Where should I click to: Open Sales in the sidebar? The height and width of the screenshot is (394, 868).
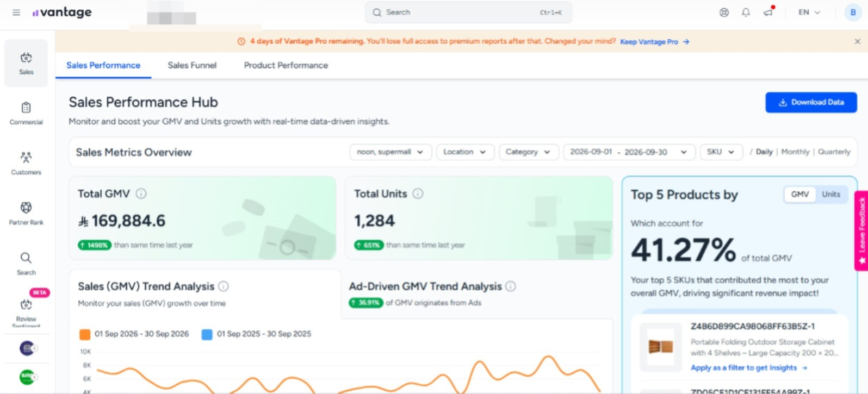(x=26, y=63)
